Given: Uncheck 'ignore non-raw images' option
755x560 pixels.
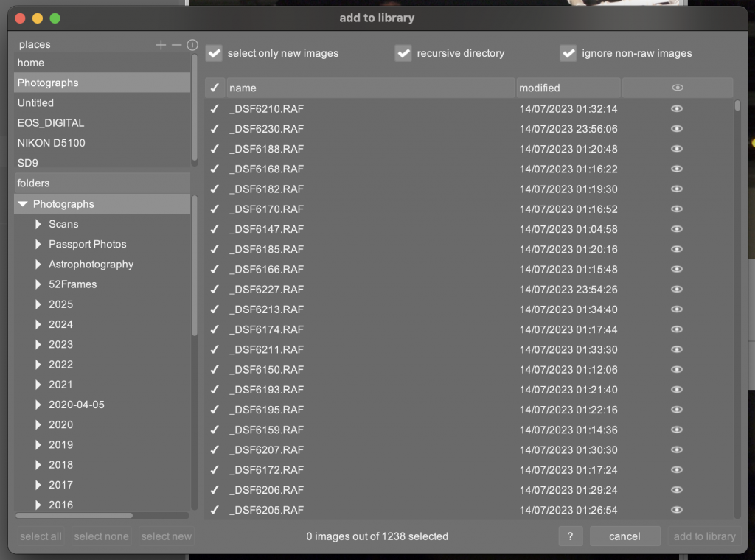Looking at the screenshot, I should click(x=568, y=53).
